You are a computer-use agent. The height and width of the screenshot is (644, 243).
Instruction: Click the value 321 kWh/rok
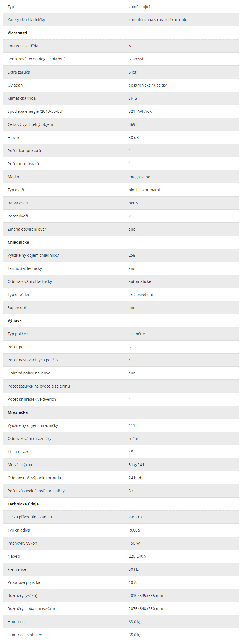click(140, 111)
